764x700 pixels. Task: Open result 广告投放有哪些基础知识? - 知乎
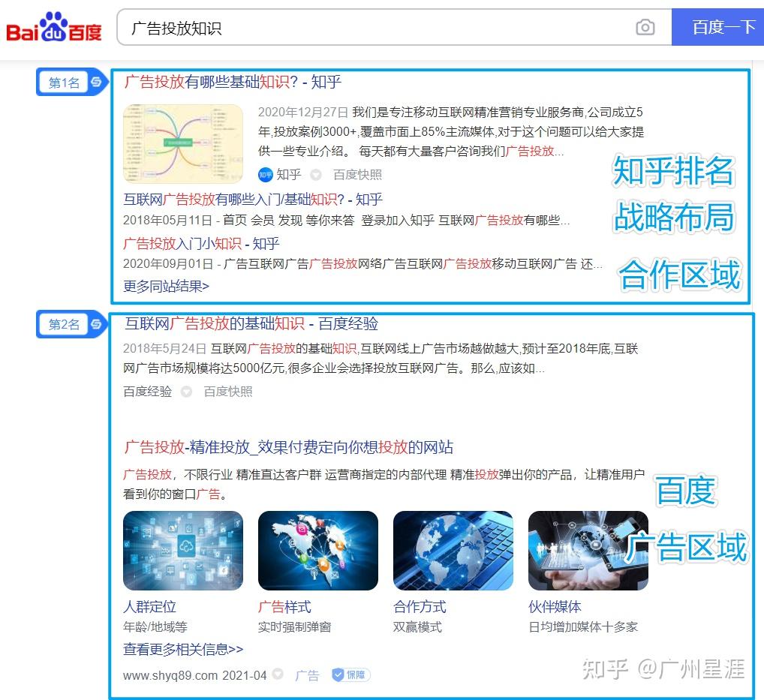pyautogui.click(x=233, y=82)
